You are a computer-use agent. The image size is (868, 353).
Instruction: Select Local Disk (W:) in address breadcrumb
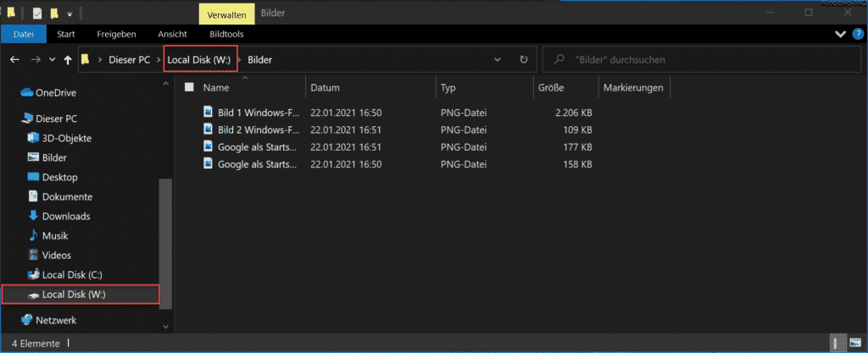coord(200,59)
